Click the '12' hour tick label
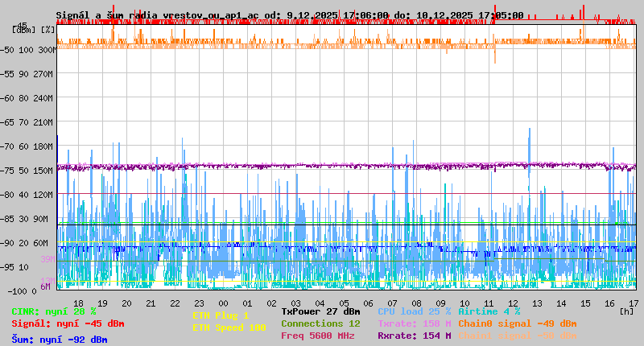The width and height of the screenshot is (644, 346). pyautogui.click(x=513, y=303)
